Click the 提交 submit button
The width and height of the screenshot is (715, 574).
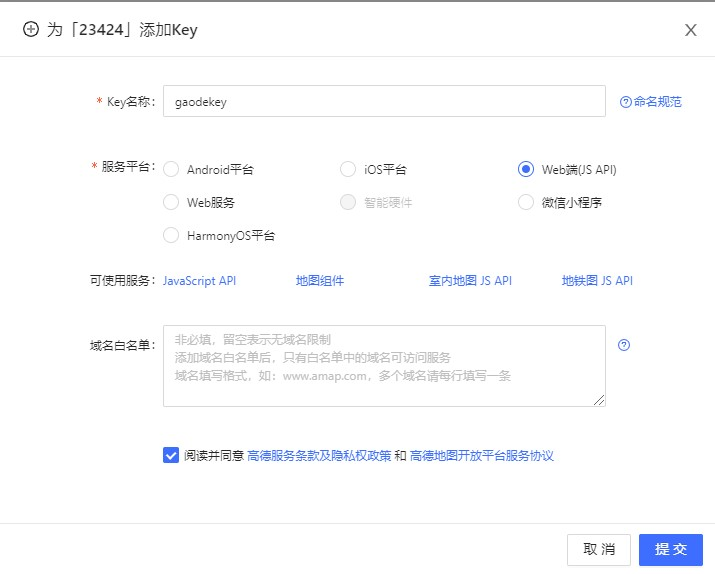(x=671, y=549)
